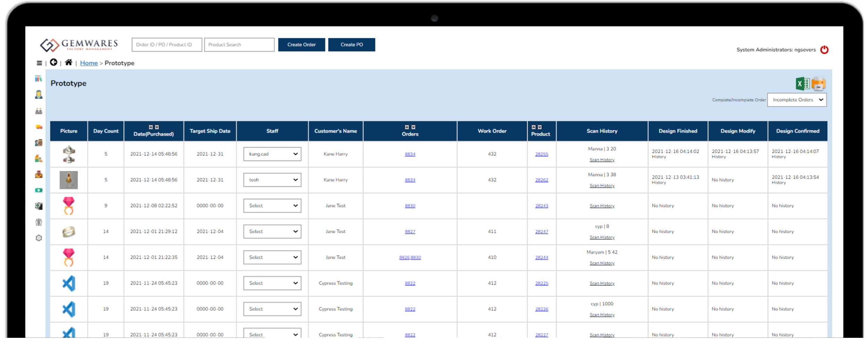Click scan entry Maryam | 5 42
The width and height of the screenshot is (868, 342).
[x=602, y=253]
